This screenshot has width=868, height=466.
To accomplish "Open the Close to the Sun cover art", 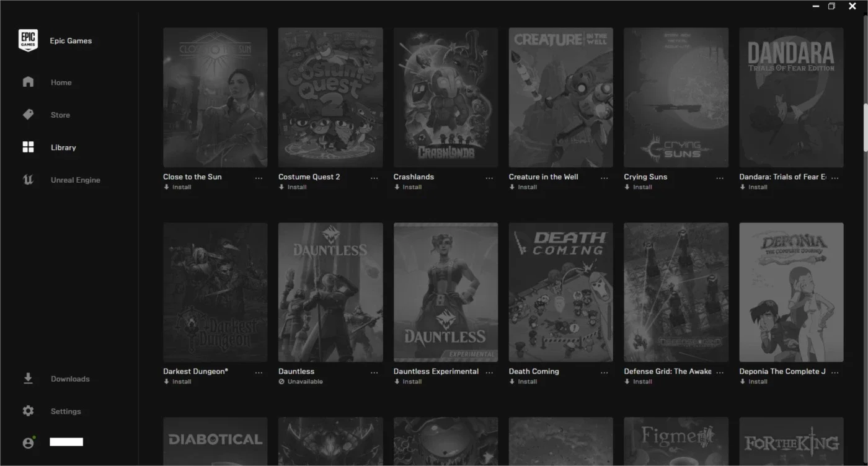I will [215, 97].
